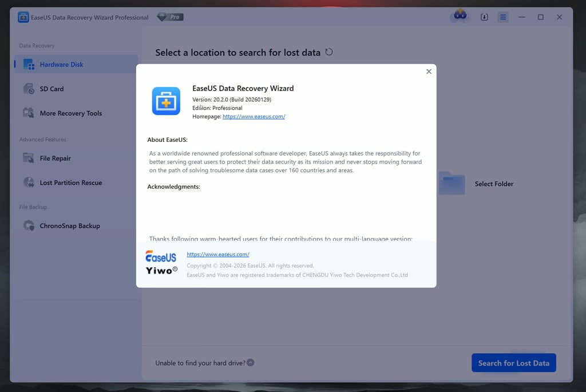Click the File Repair sidebar icon
Image resolution: width=586 pixels, height=392 pixels.
29,158
